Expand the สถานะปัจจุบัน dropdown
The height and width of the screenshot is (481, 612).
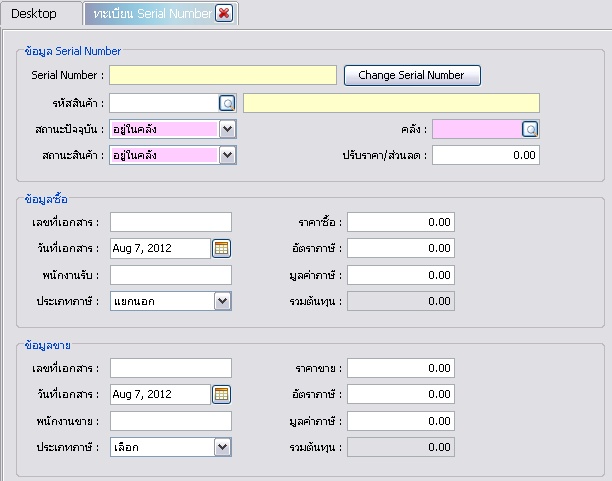click(x=227, y=129)
